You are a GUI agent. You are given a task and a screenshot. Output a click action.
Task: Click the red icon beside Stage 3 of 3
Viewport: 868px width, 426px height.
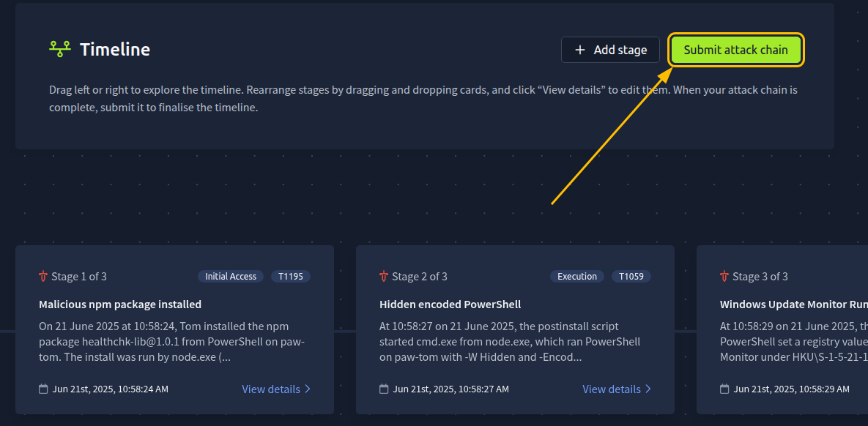[724, 276]
